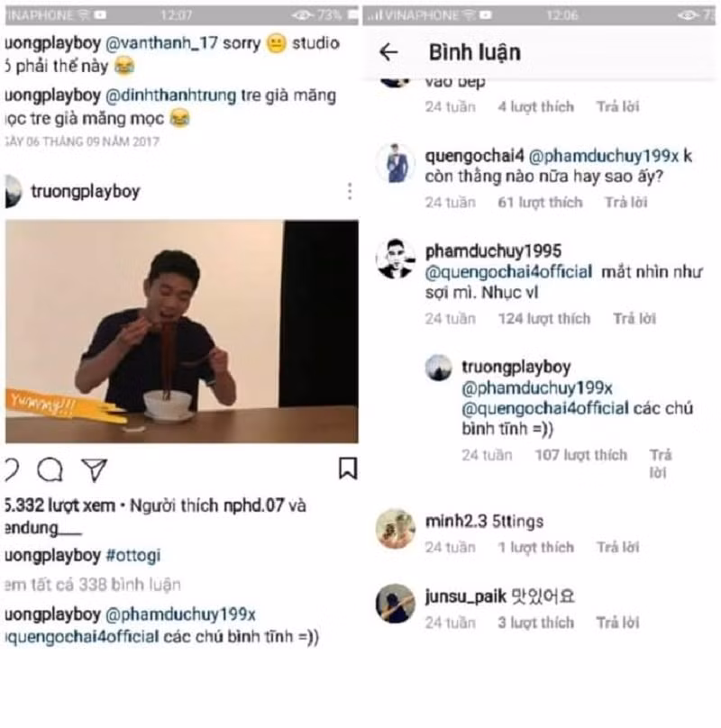Open minh2.3 profile avatar
721x728 pixels.
click(395, 529)
